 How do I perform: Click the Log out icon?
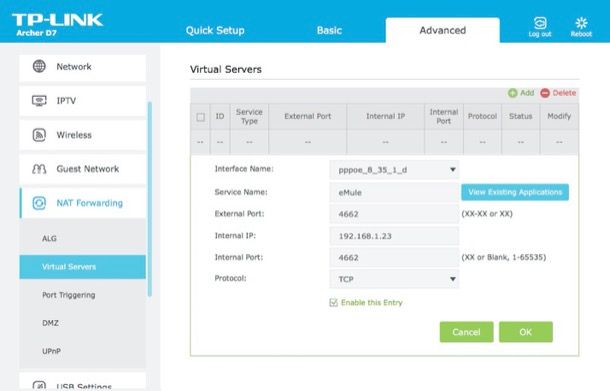(x=540, y=23)
